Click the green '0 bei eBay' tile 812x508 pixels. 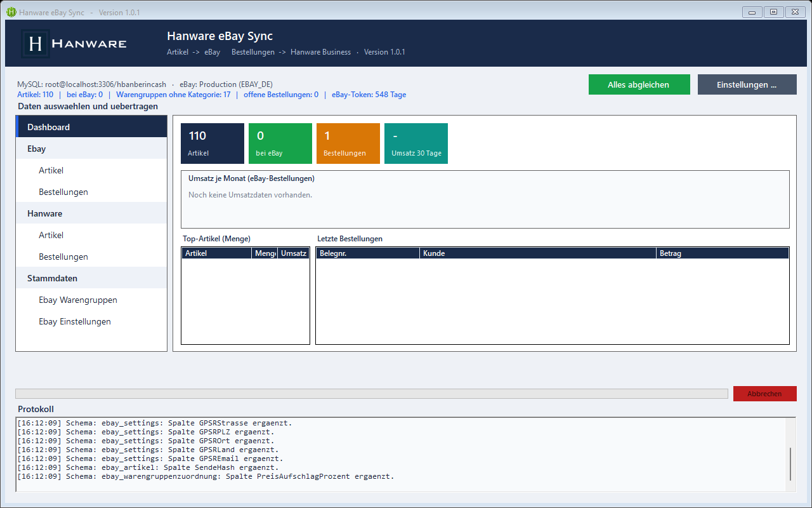click(x=280, y=144)
